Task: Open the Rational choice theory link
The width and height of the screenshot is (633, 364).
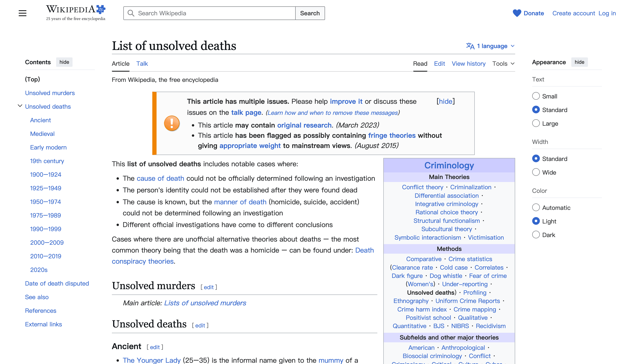Action: (446, 212)
